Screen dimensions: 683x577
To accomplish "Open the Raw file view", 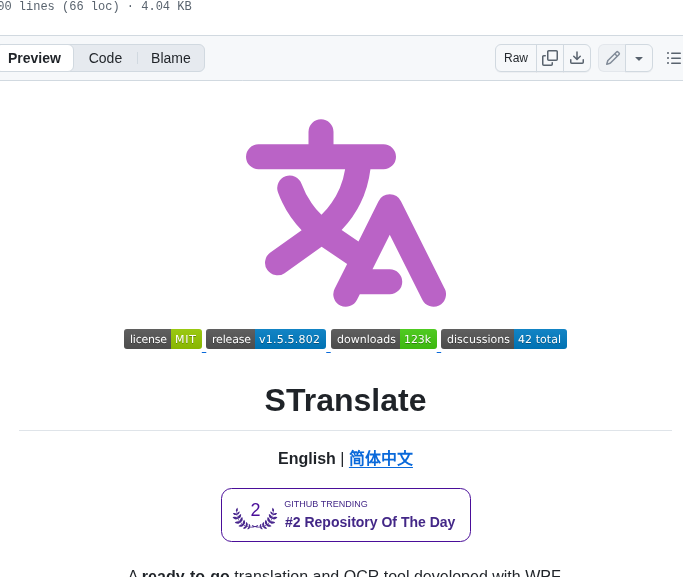I will [516, 58].
